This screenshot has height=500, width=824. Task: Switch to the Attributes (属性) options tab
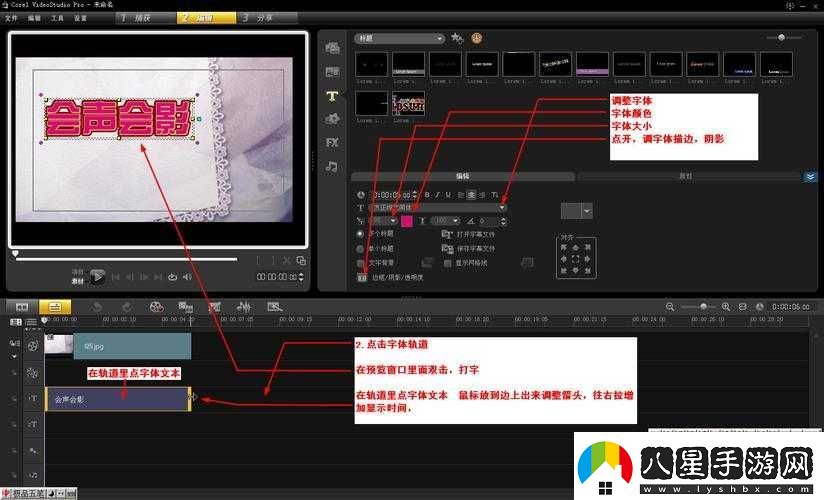(x=686, y=177)
